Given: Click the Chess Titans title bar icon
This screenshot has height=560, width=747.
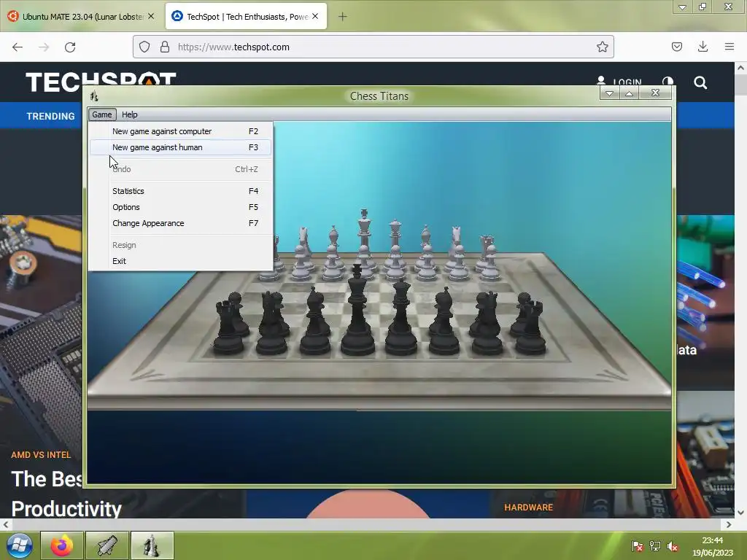Looking at the screenshot, I should click(x=94, y=96).
